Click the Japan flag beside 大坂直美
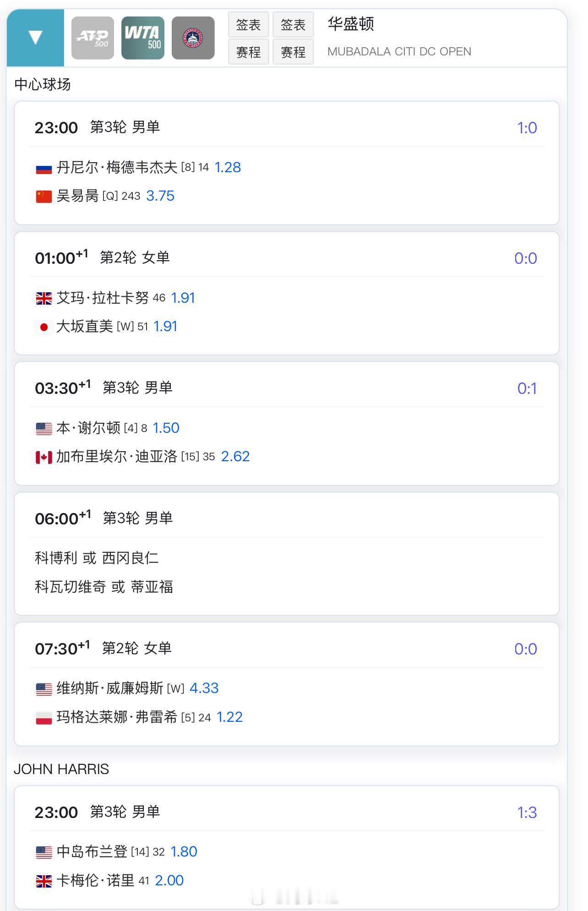The image size is (588, 911). coord(44,327)
